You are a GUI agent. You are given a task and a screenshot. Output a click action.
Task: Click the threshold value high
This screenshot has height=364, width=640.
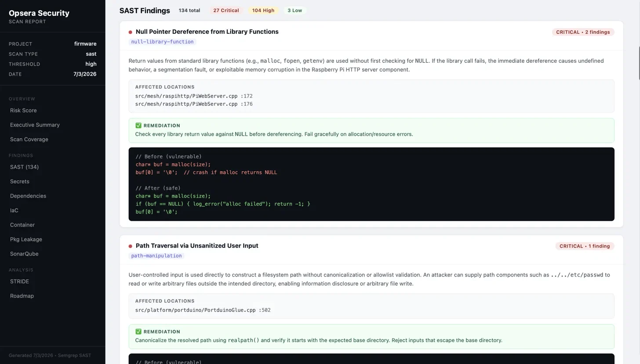(91, 64)
